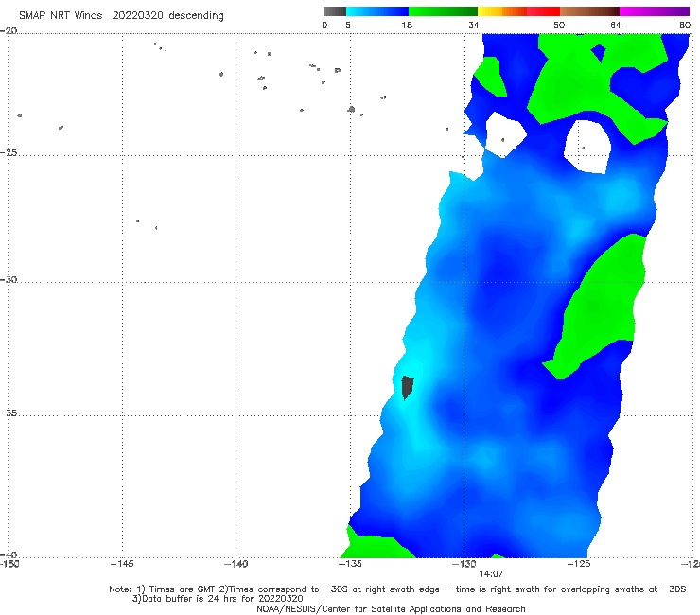Click the latitude label '-35'
The image size is (700, 615).
pyautogui.click(x=9, y=413)
